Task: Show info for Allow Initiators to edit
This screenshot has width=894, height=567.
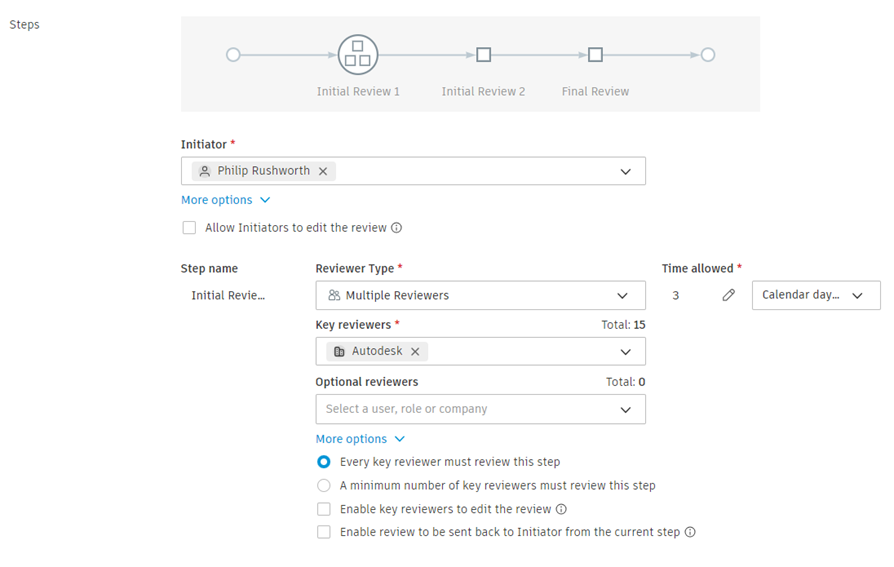Action: (397, 228)
